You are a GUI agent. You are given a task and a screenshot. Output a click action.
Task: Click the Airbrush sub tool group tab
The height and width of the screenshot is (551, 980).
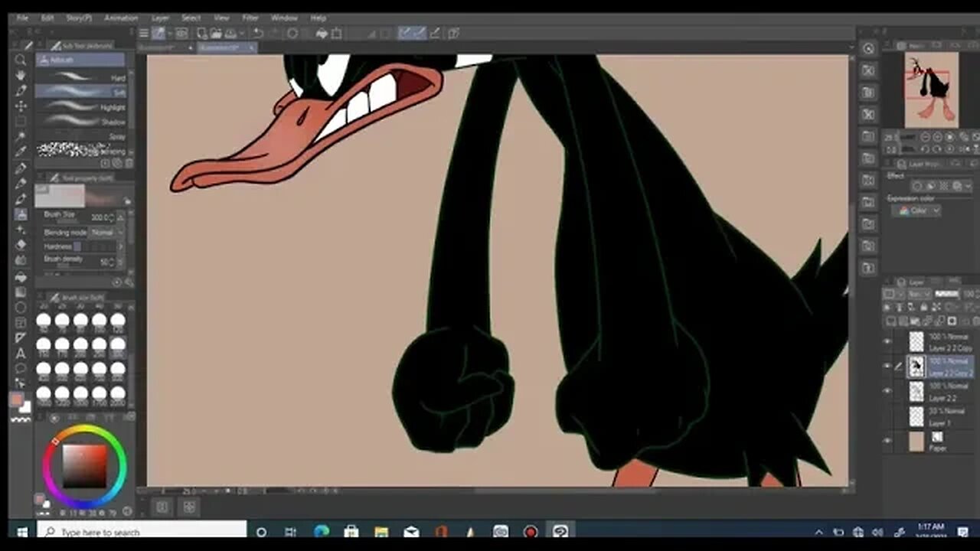pos(80,60)
